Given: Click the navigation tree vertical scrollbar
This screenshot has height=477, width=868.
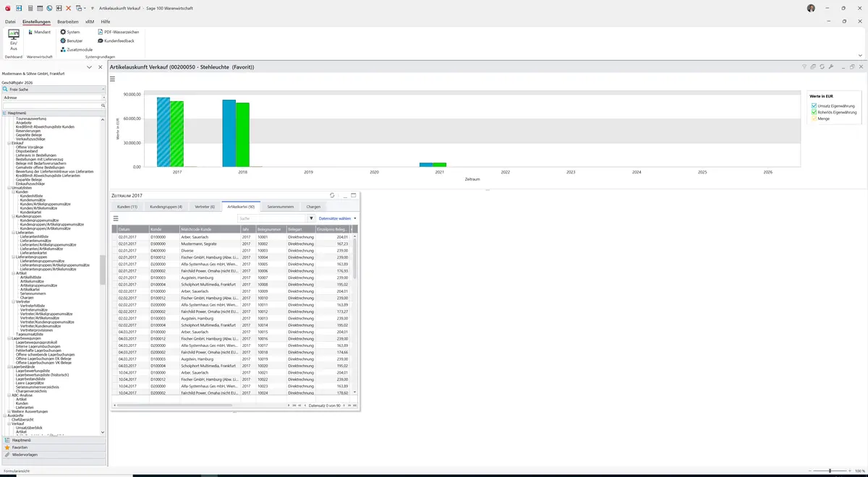Looking at the screenshot, I should pyautogui.click(x=102, y=272).
